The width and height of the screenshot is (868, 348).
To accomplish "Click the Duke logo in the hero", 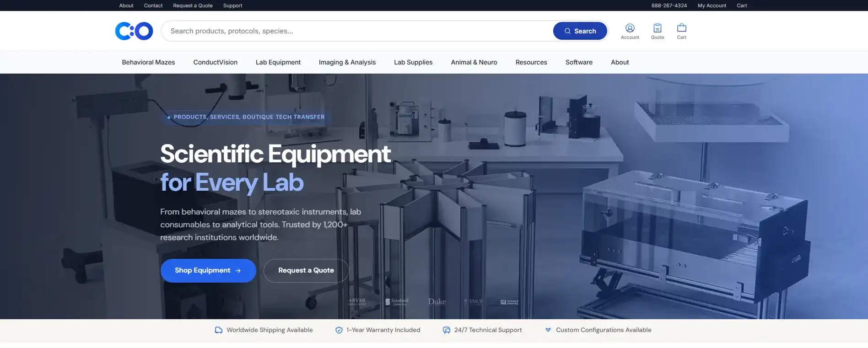I will (x=437, y=302).
